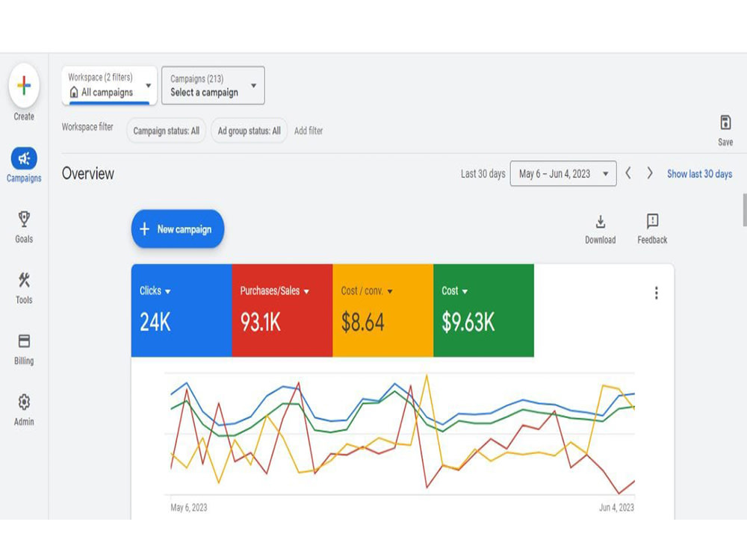Click the Ad group status: All filter chip

[249, 131]
